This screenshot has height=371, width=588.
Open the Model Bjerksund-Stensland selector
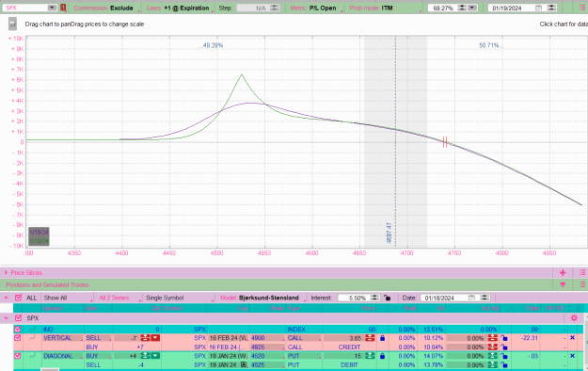coord(262,298)
